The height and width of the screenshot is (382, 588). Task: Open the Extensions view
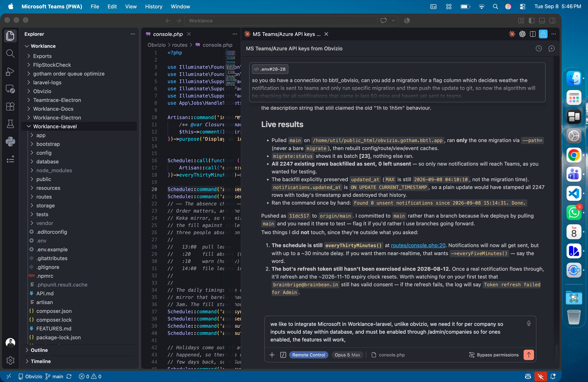pos(10,106)
